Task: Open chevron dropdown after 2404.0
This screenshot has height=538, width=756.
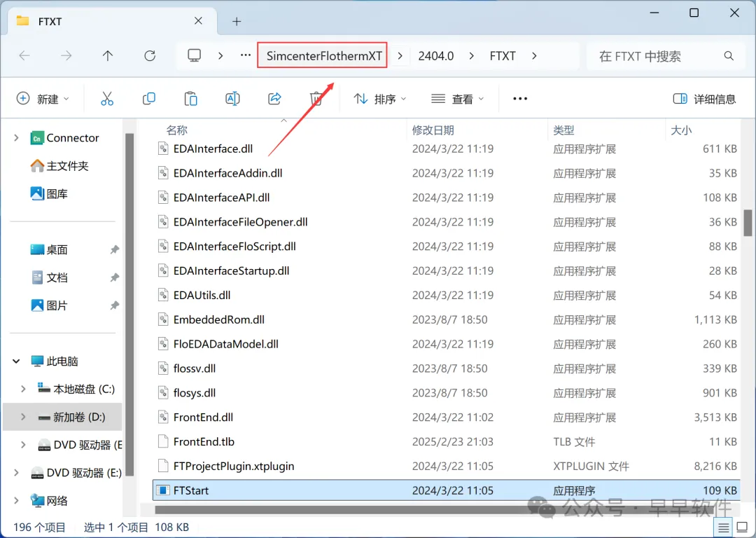Action: (x=471, y=56)
